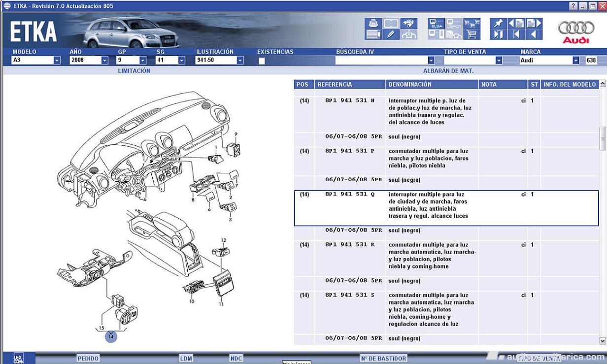Click the parts list table icon
607x364 pixels.
click(373, 34)
